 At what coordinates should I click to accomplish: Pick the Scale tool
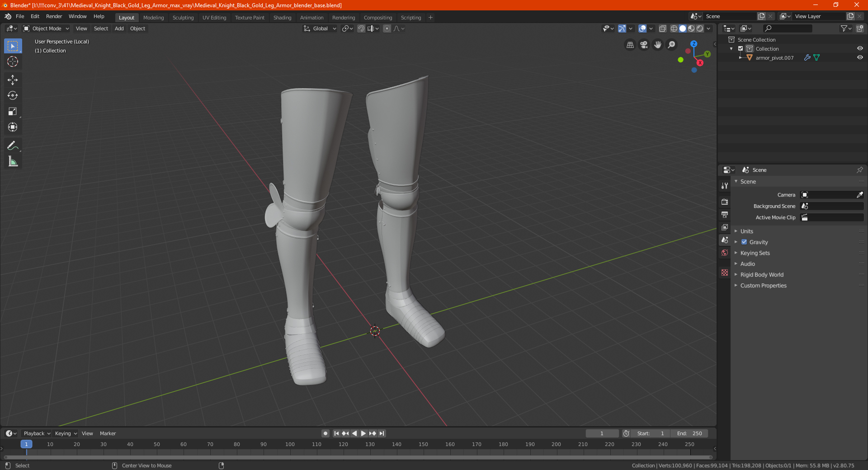[13, 112]
